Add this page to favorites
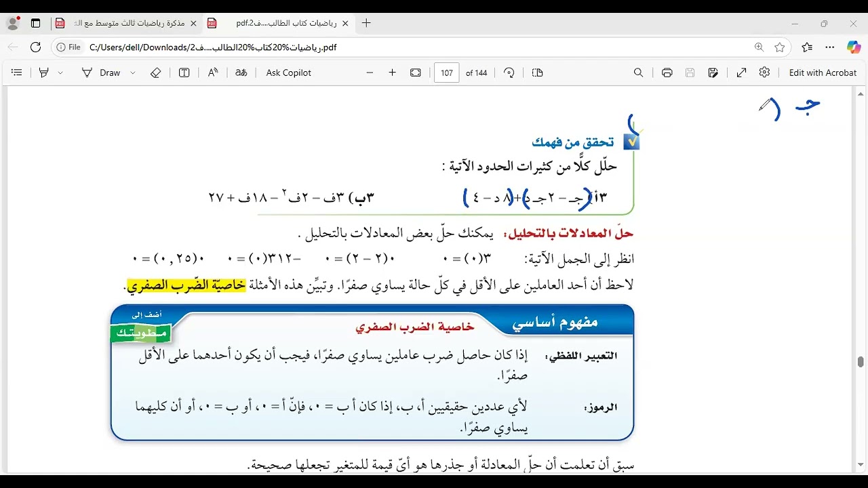Screen dimensions: 868x488 [780, 47]
